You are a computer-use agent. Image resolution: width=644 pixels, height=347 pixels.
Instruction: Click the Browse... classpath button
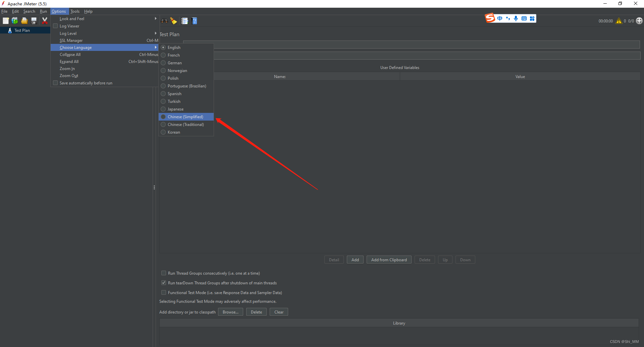click(230, 312)
